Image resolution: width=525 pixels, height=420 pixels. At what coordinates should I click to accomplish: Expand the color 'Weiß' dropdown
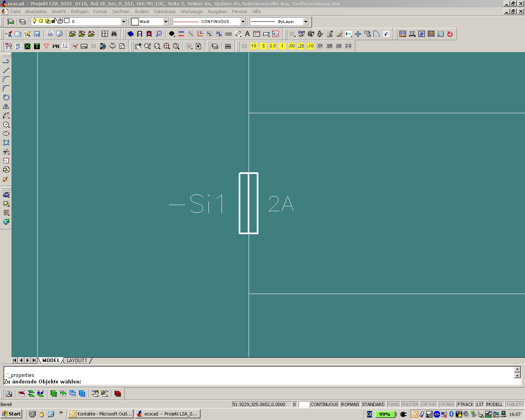[166, 21]
